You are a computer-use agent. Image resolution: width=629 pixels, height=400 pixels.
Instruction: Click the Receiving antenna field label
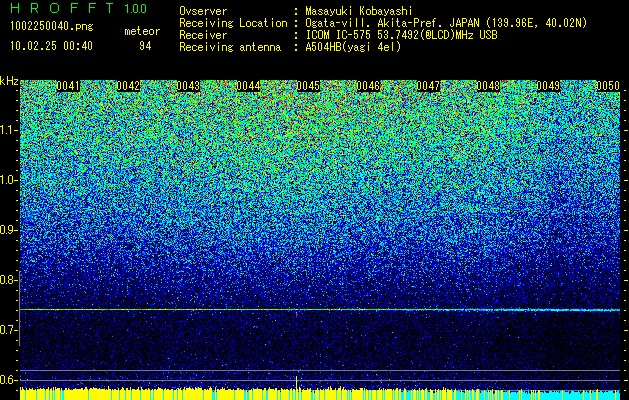[x=230, y=47]
